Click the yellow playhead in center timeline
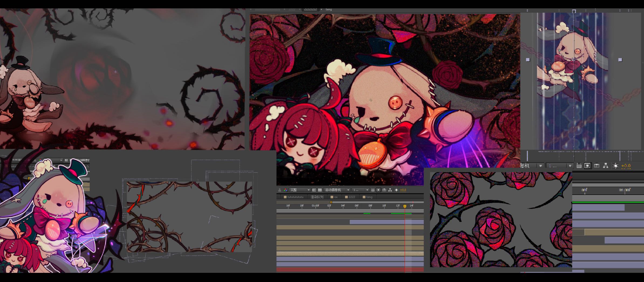 (x=405, y=206)
